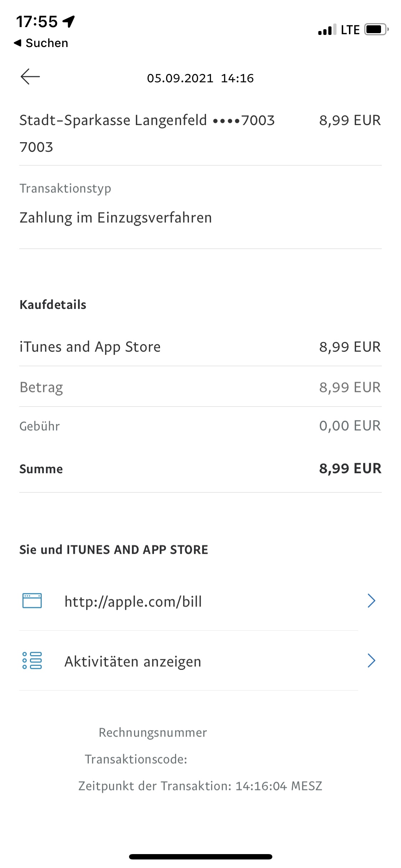Screen dimensions: 401x868
Task: Tap the status bar clock 17:55
Action: [37, 21]
